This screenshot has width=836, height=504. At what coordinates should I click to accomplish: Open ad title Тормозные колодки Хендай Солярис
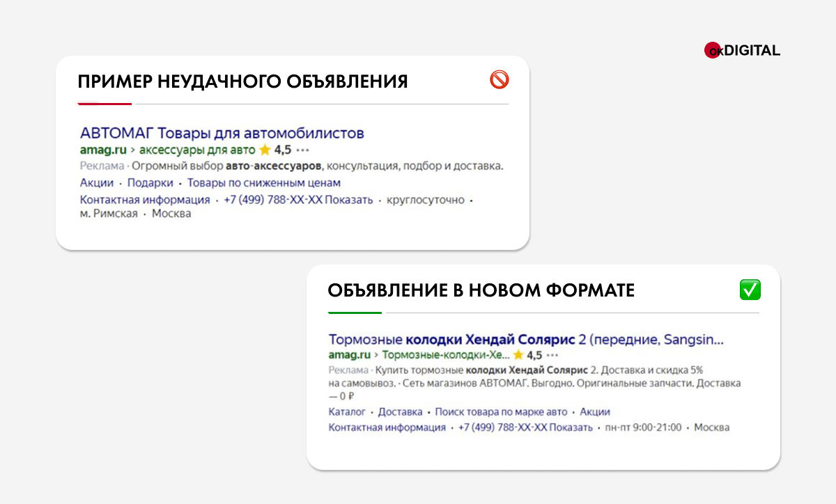pyautogui.click(x=526, y=340)
